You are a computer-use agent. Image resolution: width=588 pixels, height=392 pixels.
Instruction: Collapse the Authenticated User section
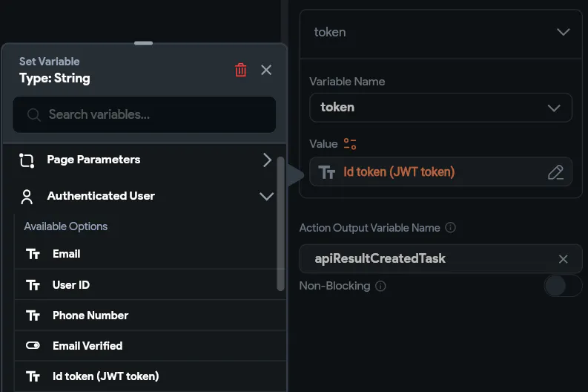266,196
